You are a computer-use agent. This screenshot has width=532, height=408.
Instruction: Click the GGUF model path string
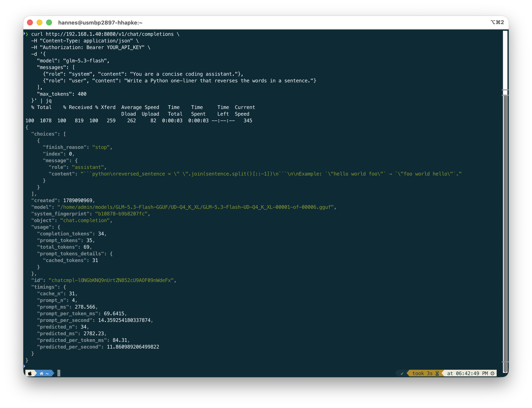[x=195, y=207]
